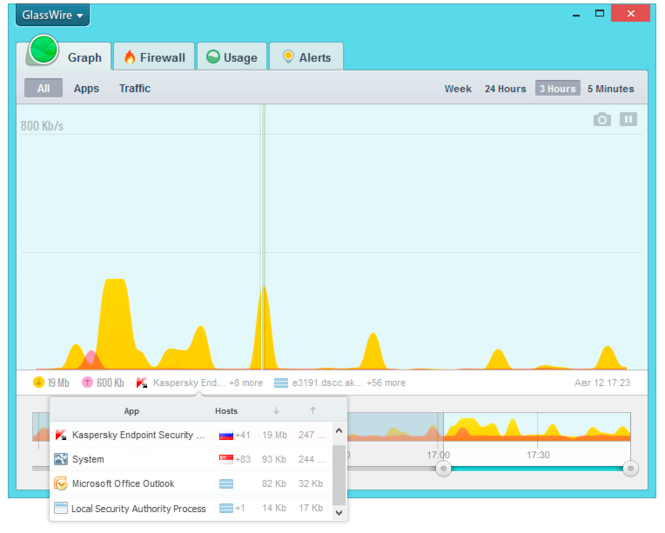This screenshot has width=665, height=533.
Task: Sort by upload arrow column
Action: [313, 410]
